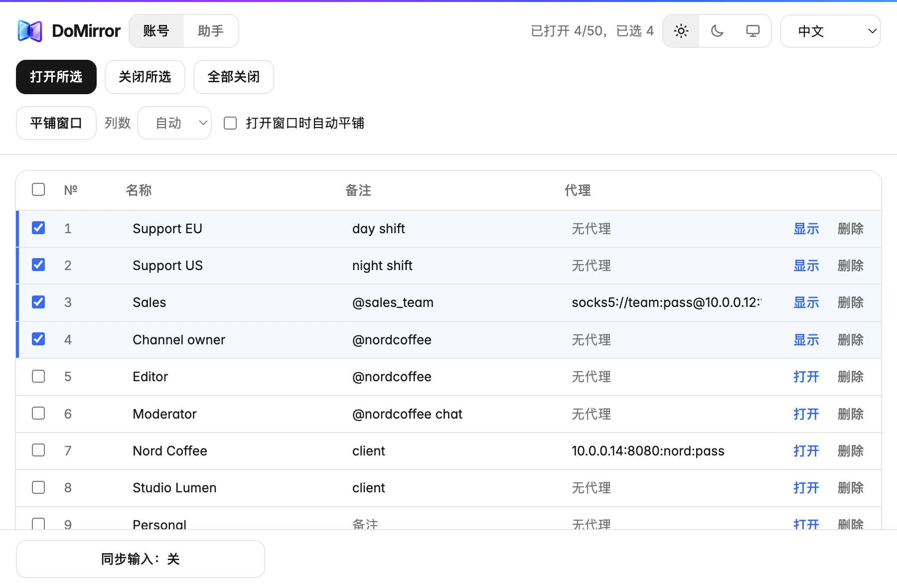Screen dimensions: 897x588
Task: Toggle the select-all header checkbox
Action: pyautogui.click(x=38, y=189)
